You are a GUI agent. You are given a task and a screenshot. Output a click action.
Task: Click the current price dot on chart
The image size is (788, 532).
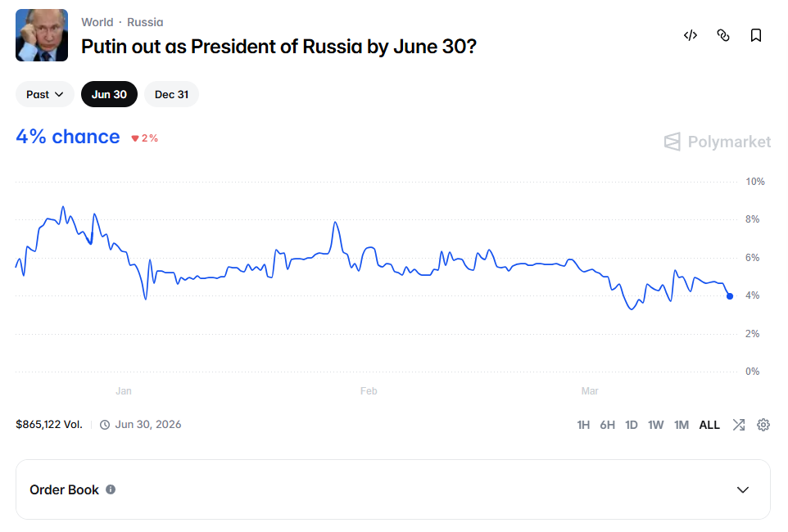[x=730, y=296]
